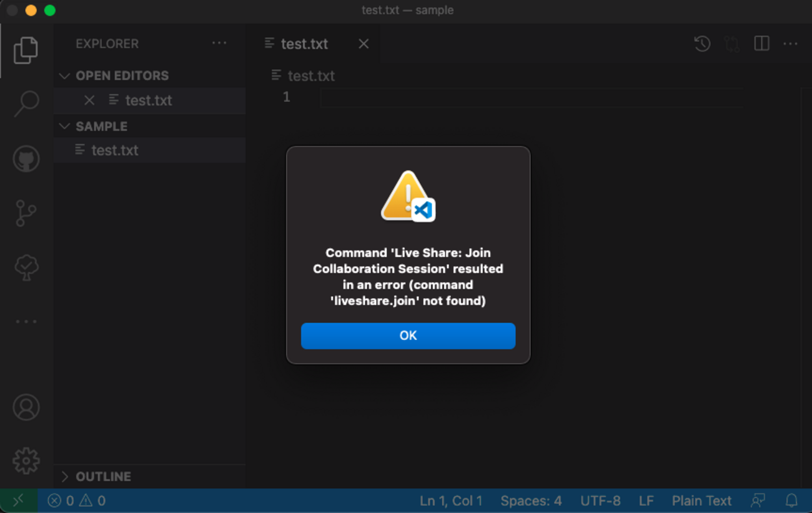The width and height of the screenshot is (812, 513).
Task: Click line 1 in the editor
Action: pyautogui.click(x=532, y=97)
